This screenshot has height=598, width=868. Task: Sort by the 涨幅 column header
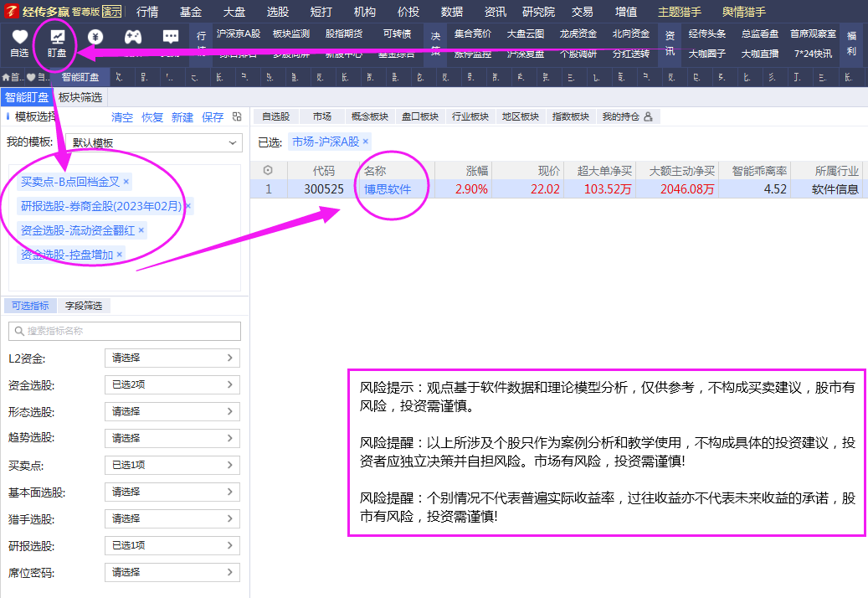[x=477, y=171]
